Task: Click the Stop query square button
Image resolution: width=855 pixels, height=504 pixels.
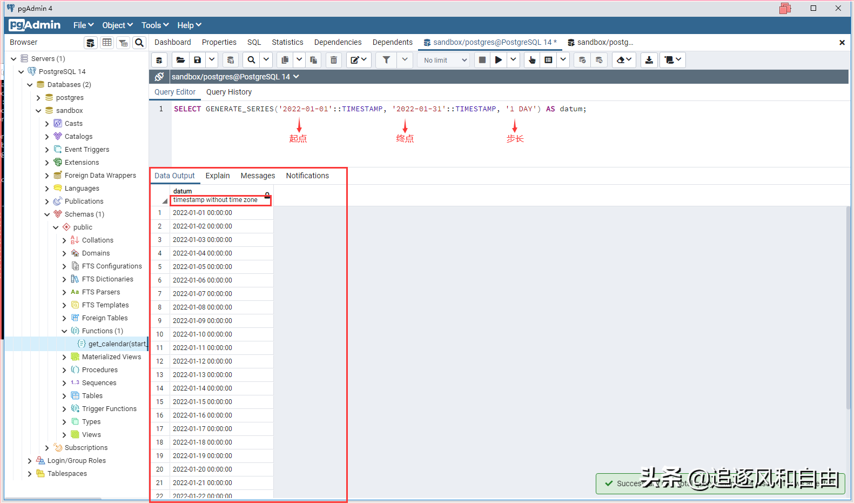Action: [x=482, y=60]
